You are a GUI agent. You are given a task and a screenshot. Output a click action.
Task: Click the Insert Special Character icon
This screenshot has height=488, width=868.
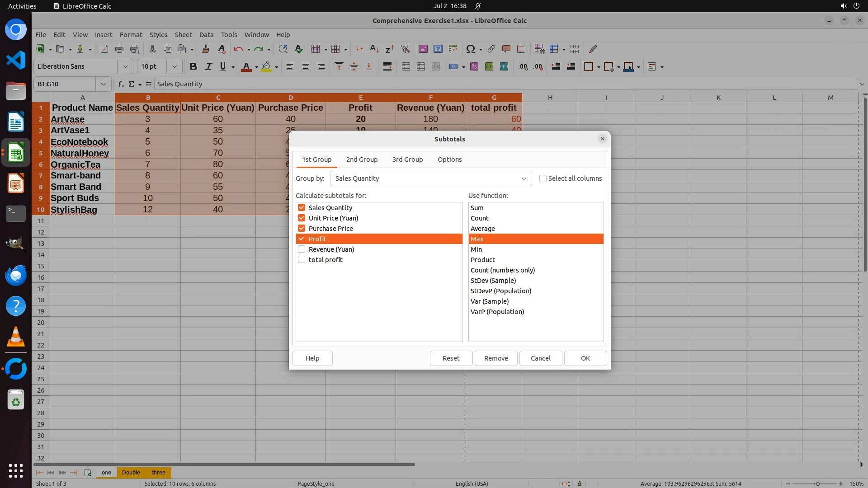pos(470,49)
